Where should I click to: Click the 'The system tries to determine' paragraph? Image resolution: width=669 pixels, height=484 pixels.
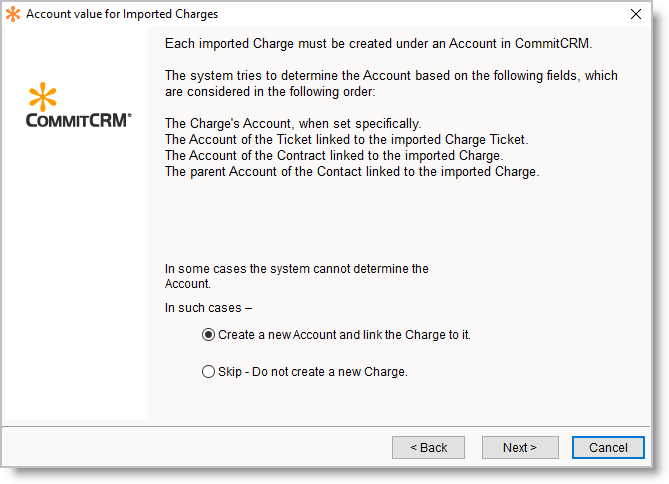click(x=390, y=83)
